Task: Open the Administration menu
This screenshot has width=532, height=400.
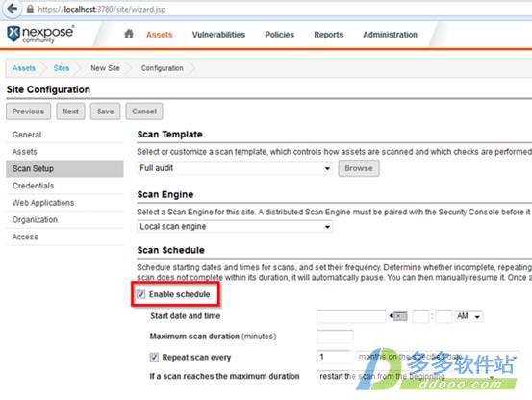Action: coord(390,35)
